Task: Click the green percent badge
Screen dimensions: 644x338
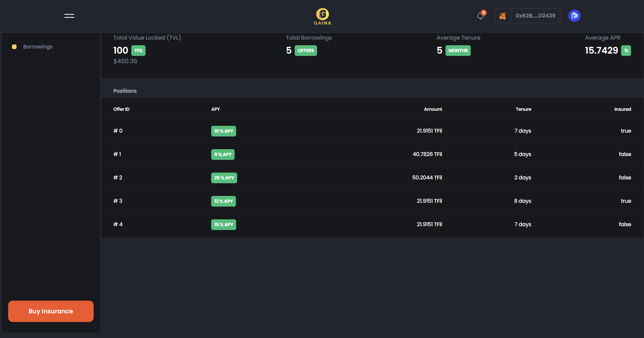Action: 626,51
